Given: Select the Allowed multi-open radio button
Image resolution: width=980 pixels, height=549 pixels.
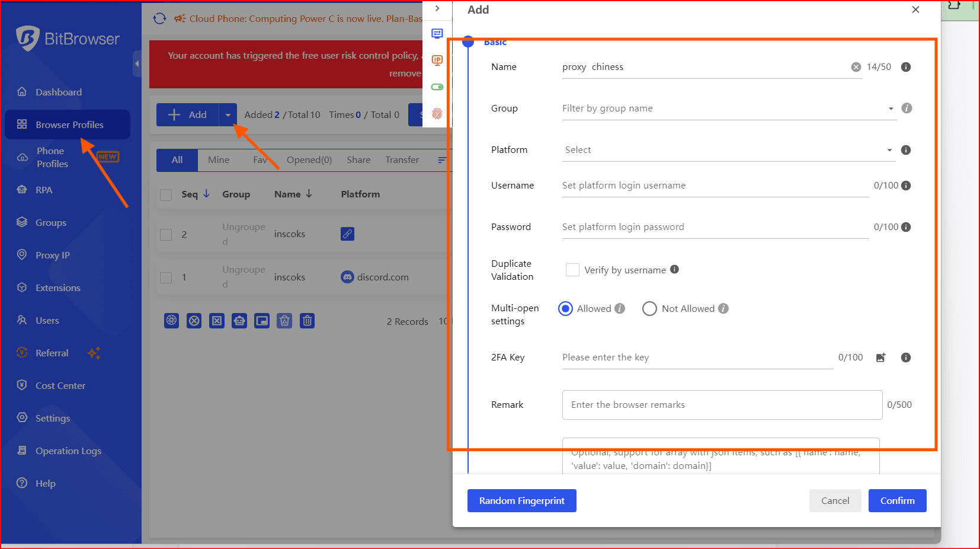Looking at the screenshot, I should (x=565, y=309).
